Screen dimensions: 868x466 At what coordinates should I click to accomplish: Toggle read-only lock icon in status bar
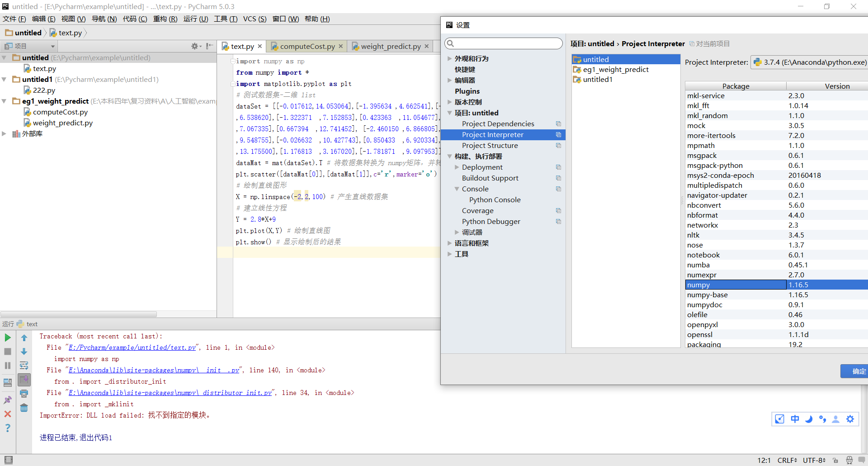pos(835,460)
